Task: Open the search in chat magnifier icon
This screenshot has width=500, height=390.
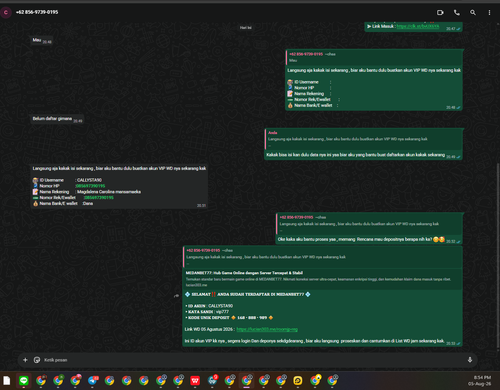Action: (x=473, y=13)
